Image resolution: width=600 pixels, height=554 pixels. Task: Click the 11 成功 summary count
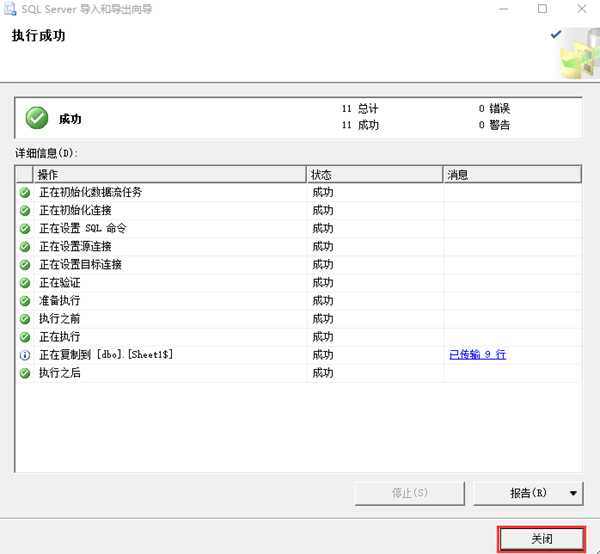(360, 125)
